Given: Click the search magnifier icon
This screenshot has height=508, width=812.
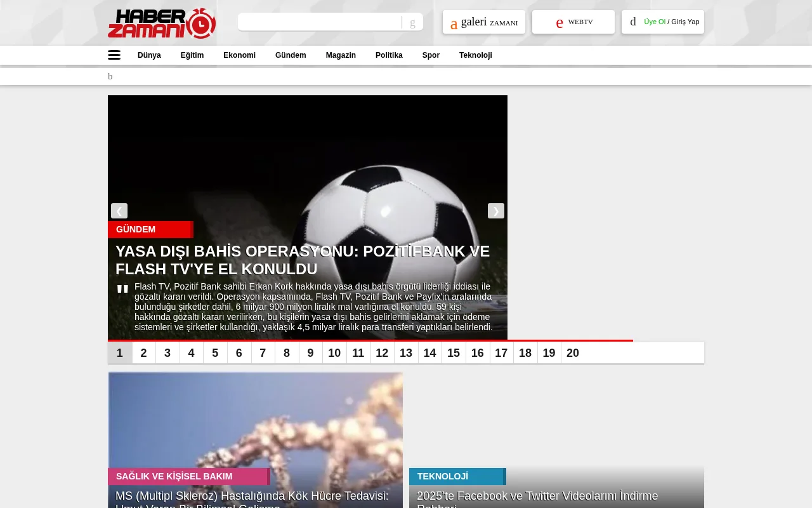Looking at the screenshot, I should coord(412,22).
